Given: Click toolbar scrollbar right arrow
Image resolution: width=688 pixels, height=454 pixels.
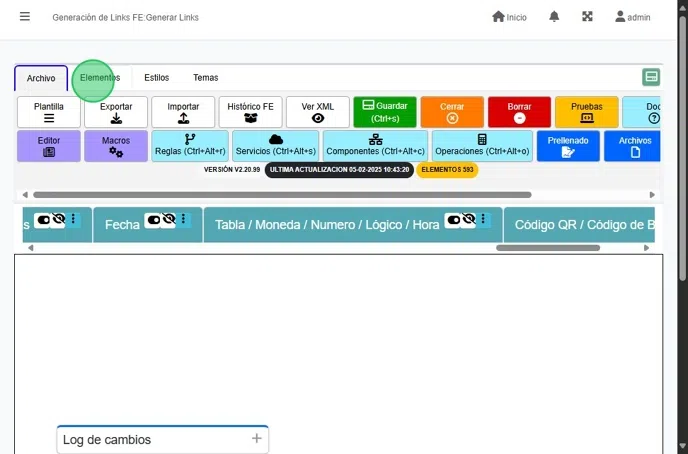Looking at the screenshot, I should click(652, 195).
